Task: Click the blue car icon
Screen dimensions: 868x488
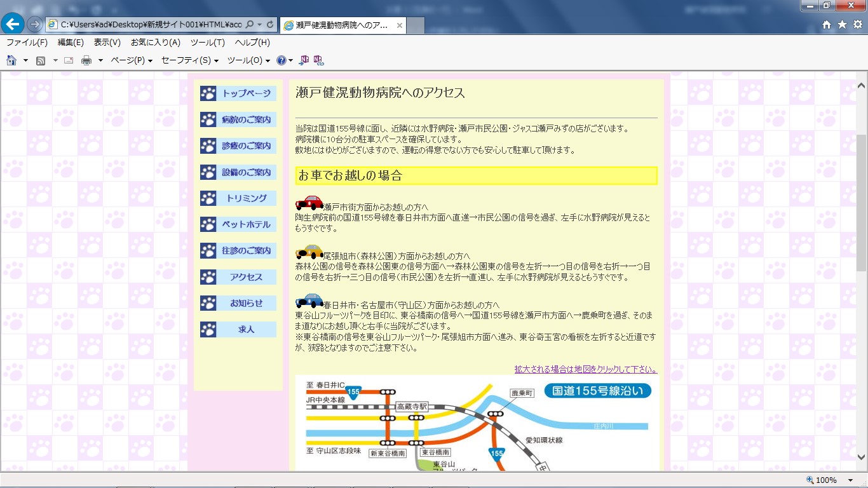Action: click(x=309, y=301)
